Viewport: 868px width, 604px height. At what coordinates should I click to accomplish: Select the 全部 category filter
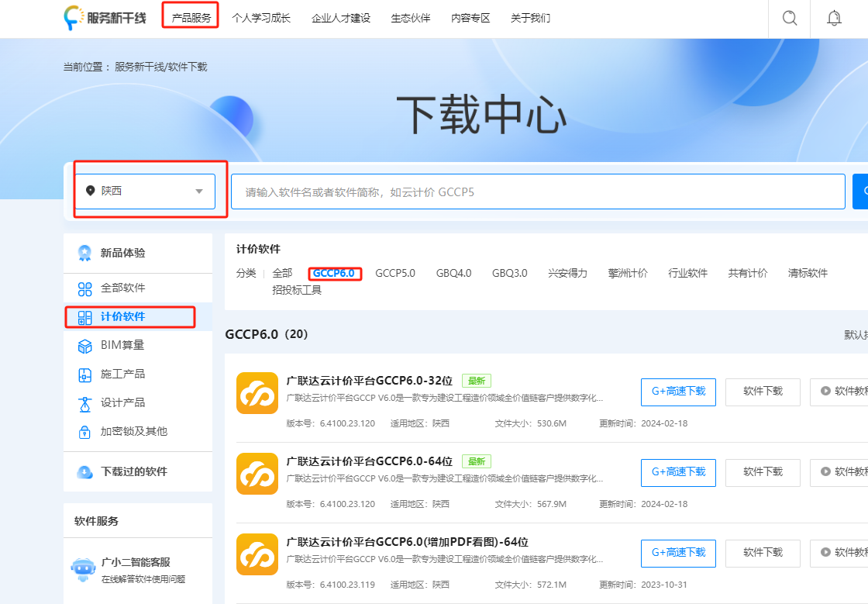282,273
